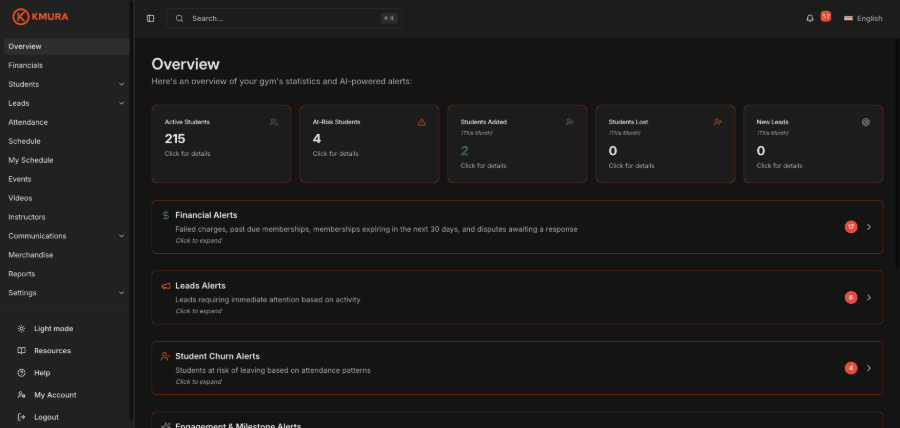Viewport: 900px width, 428px height.
Task: Click the red notification count badge
Action: [x=825, y=16]
